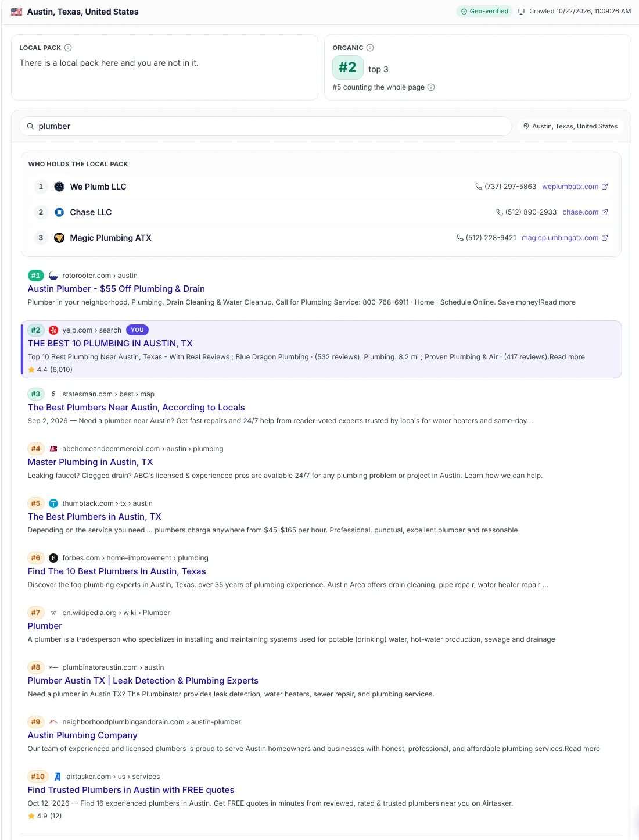
Task: Click the info icon beside ORGANIC
Action: 370,48
